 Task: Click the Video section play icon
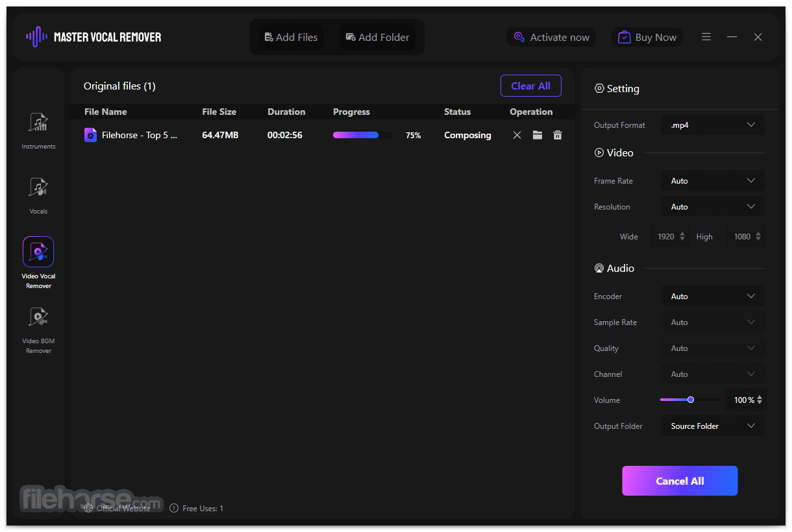[x=599, y=153]
